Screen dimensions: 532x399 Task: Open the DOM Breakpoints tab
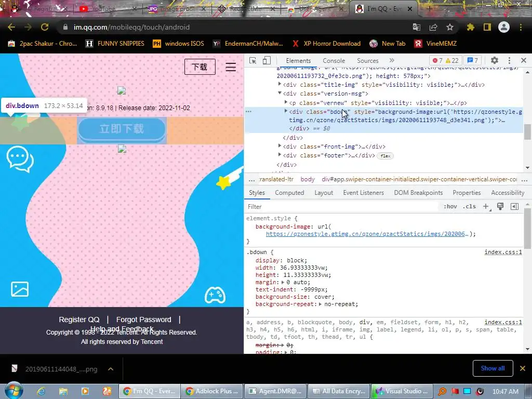pos(418,193)
